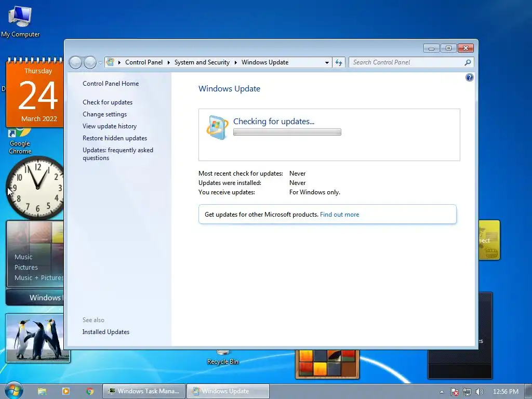
Task: Click Show desktop strip at taskbar end
Action: pos(528,391)
